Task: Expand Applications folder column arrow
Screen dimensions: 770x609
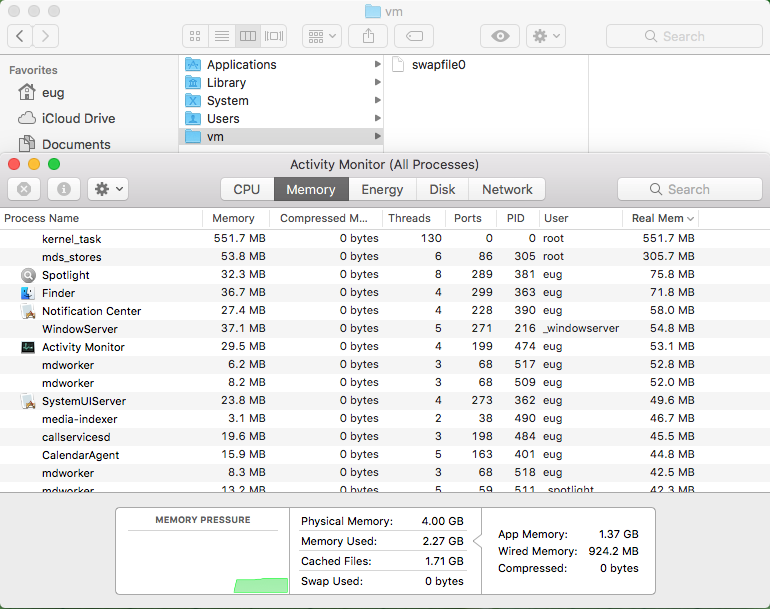Action: point(377,64)
